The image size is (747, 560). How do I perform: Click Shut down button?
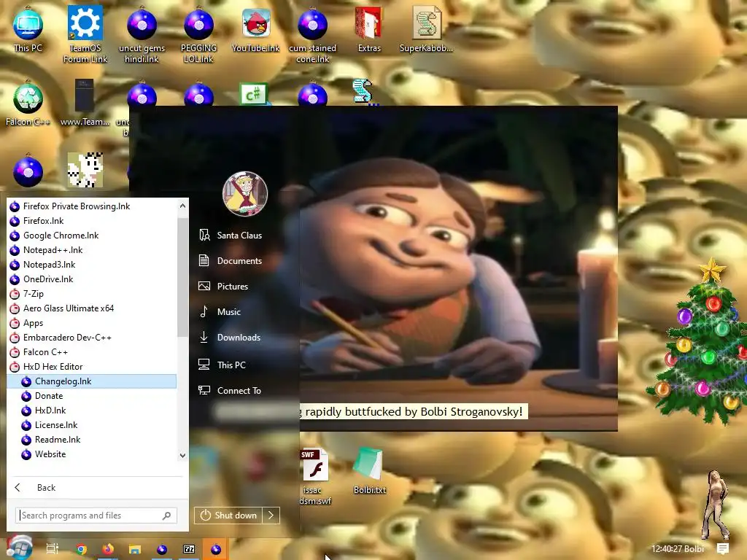(x=228, y=516)
